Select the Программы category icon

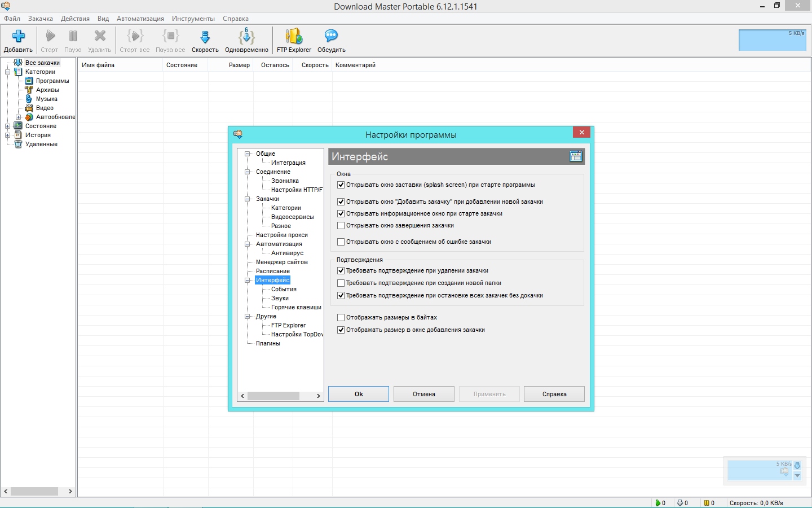coord(29,81)
